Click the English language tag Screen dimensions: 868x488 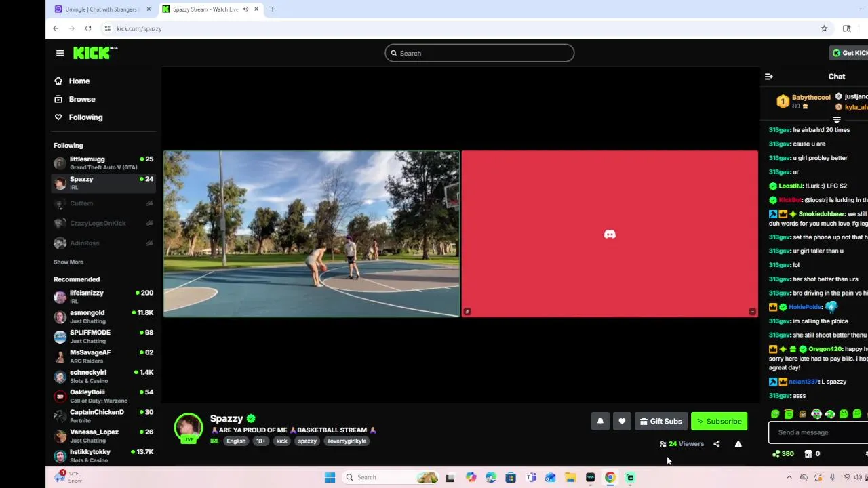click(x=236, y=441)
